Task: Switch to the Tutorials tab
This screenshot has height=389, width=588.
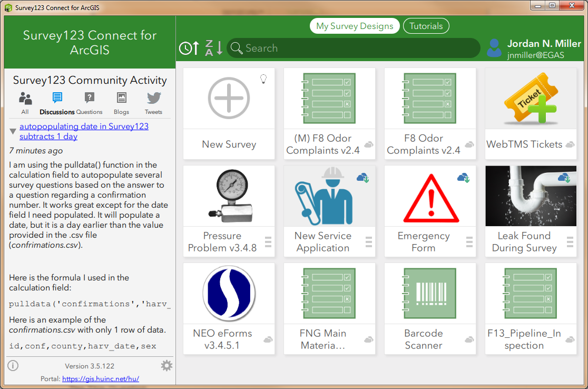Action: pyautogui.click(x=426, y=26)
